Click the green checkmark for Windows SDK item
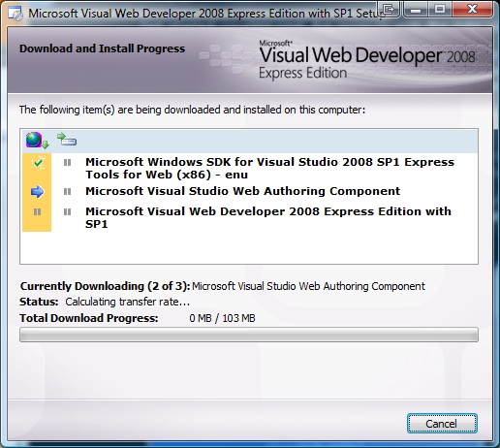 pyautogui.click(x=39, y=163)
